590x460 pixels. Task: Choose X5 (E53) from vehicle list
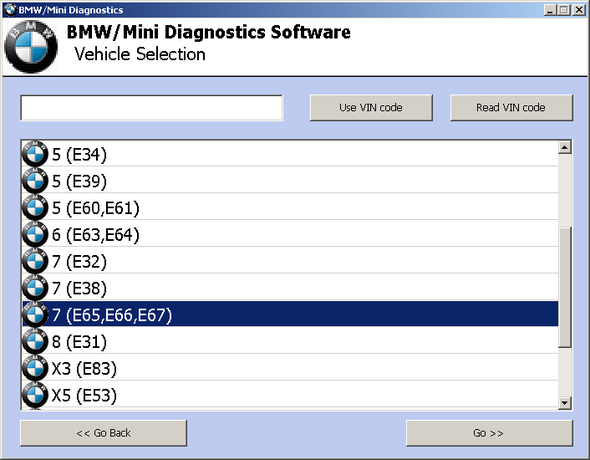coord(290,394)
